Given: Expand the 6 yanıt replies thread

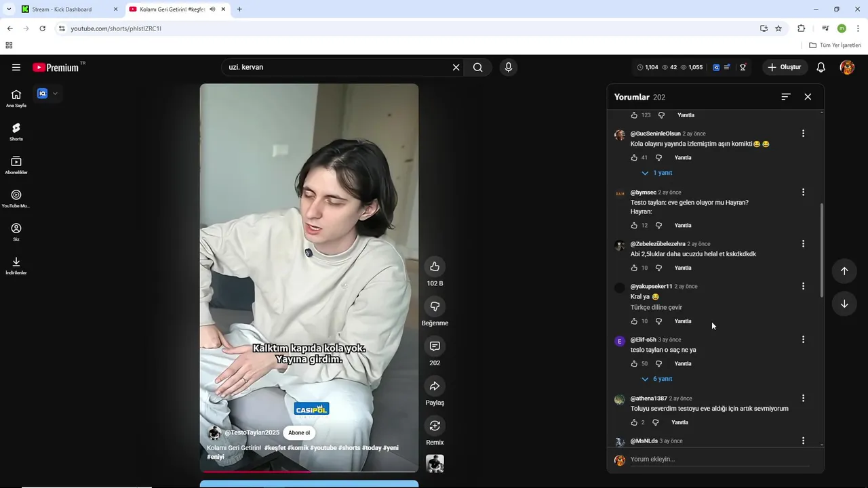Looking at the screenshot, I should point(657,379).
